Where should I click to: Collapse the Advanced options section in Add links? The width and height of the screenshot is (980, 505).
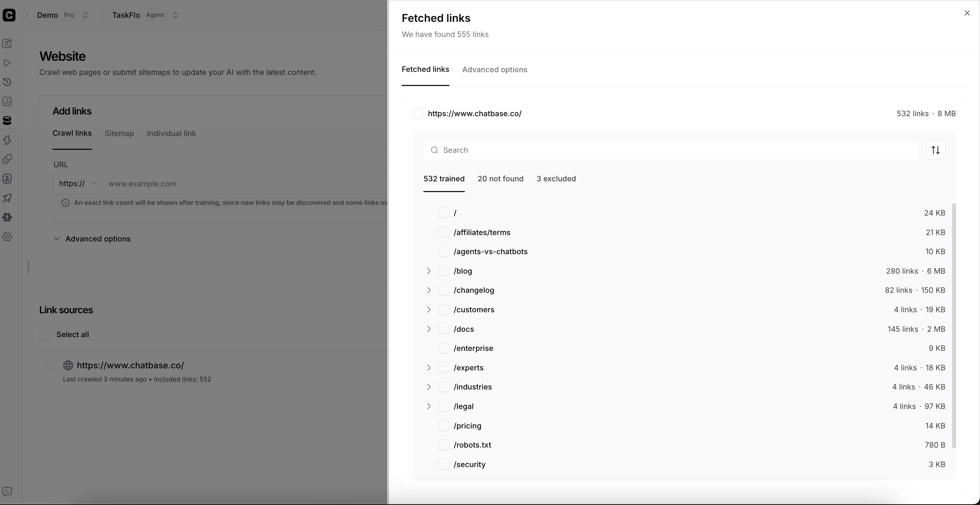point(92,239)
